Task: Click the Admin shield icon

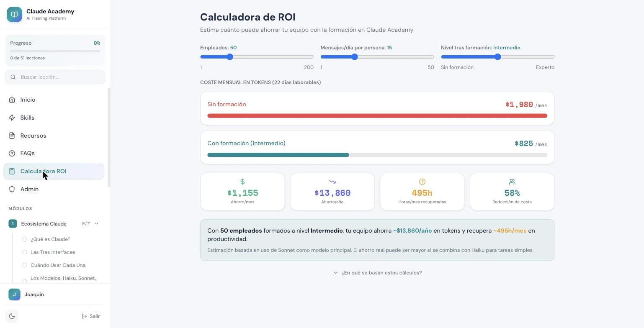Action: click(x=12, y=189)
